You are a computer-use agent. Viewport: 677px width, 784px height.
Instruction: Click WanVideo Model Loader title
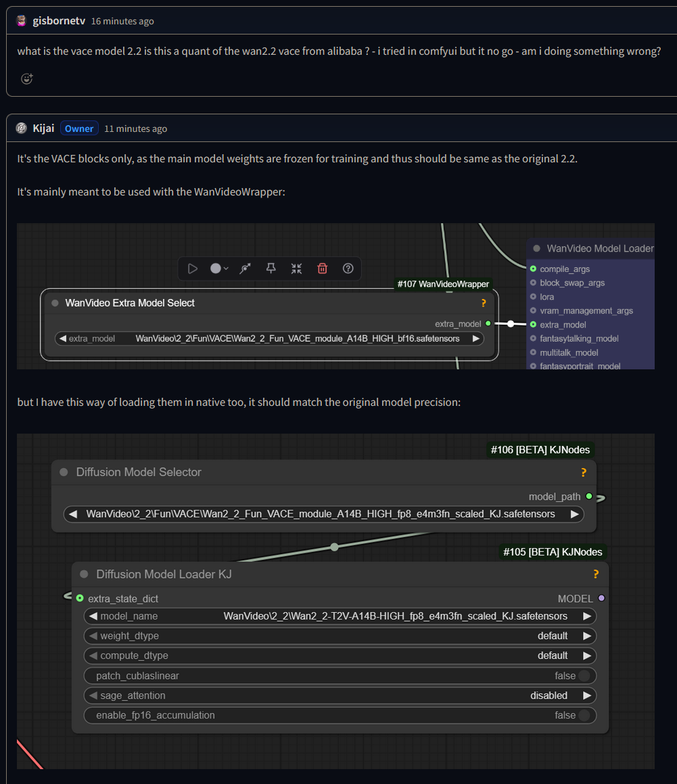(600, 248)
